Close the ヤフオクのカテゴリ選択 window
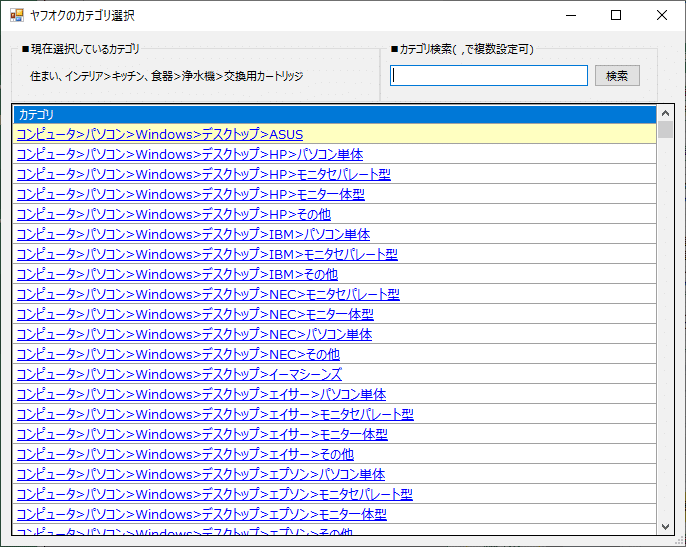The height and width of the screenshot is (547, 686). pyautogui.click(x=662, y=15)
